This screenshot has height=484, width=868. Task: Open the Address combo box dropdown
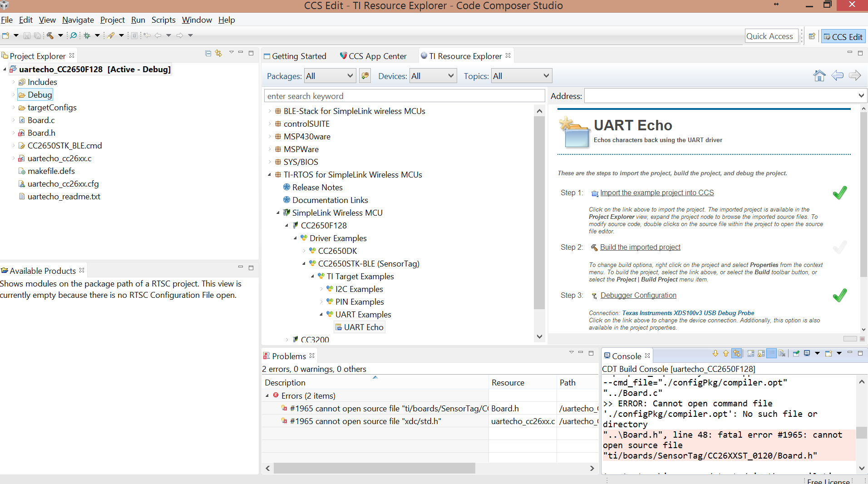point(861,96)
